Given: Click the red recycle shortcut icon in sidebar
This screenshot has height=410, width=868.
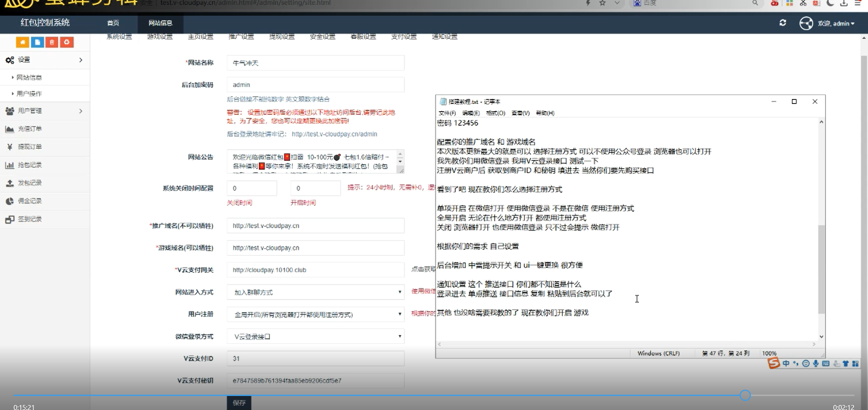Looking at the screenshot, I should click(67, 42).
